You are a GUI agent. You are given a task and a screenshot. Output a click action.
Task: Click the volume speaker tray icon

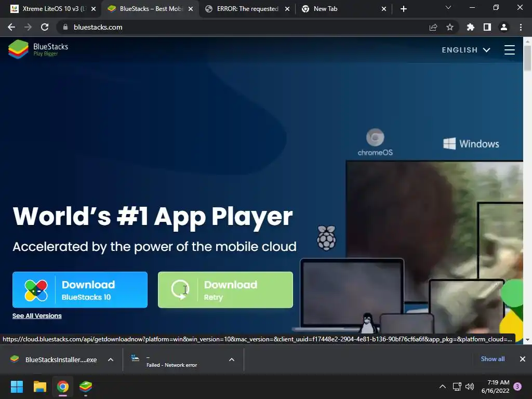[x=470, y=387]
